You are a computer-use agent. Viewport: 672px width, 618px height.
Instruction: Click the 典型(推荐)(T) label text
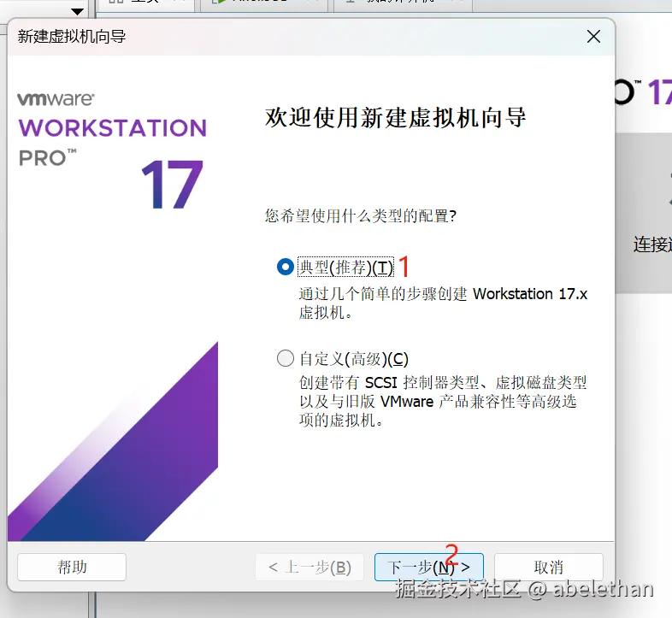click(x=345, y=268)
